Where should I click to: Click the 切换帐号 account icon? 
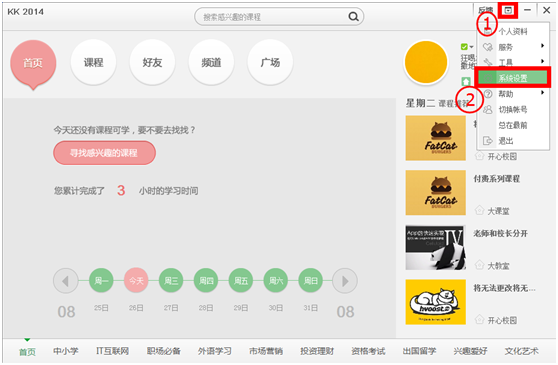point(488,110)
